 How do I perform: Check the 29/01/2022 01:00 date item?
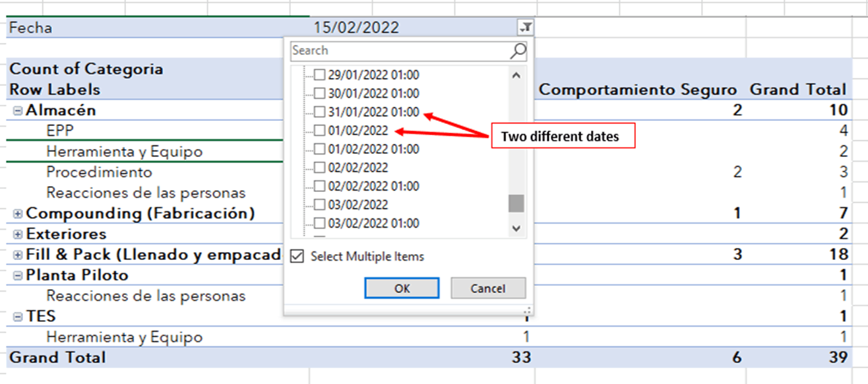319,75
